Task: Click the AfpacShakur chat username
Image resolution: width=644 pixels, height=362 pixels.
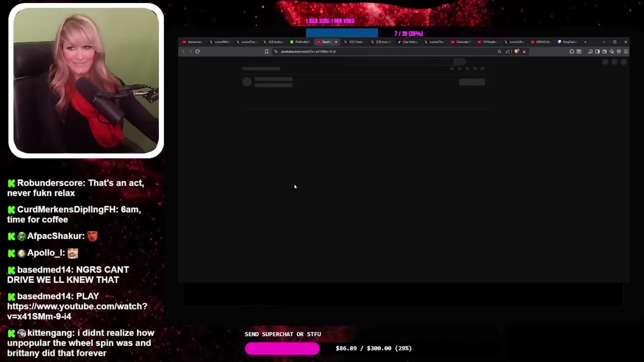Action: point(55,236)
